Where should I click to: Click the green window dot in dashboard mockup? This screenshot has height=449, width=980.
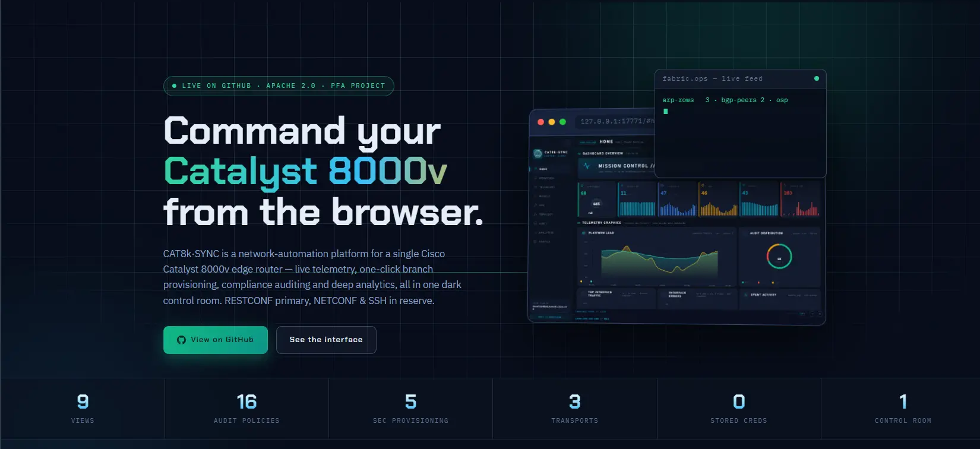562,122
